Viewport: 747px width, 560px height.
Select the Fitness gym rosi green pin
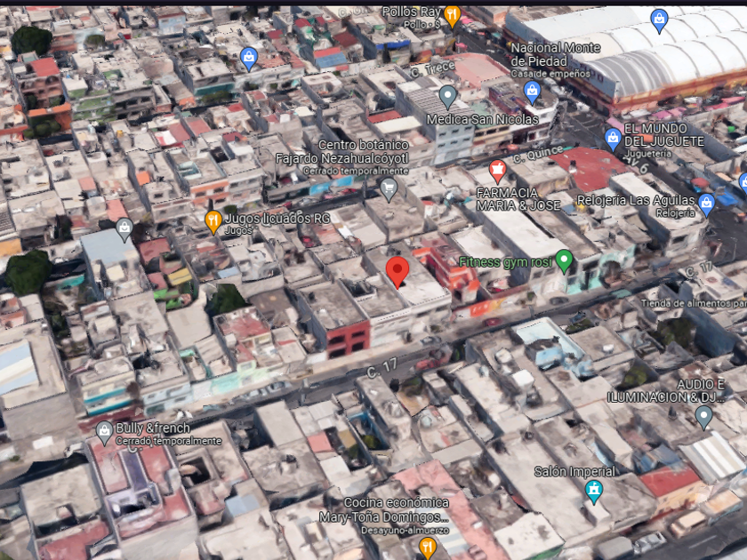point(564,260)
